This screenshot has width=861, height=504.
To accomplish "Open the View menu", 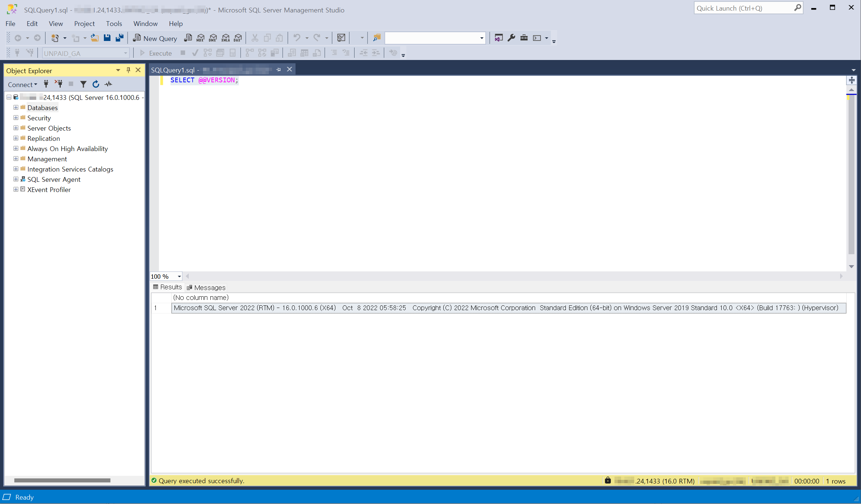I will click(56, 24).
